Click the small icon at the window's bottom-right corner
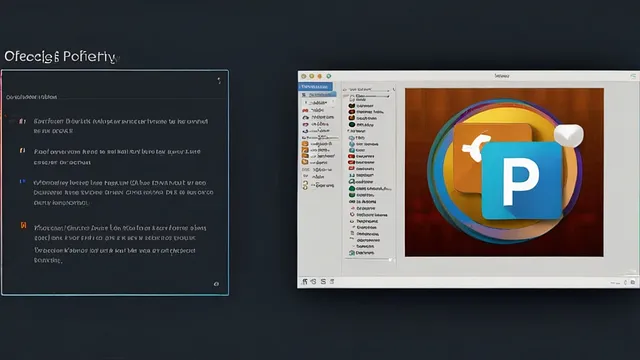640x360 pixels. (x=633, y=282)
